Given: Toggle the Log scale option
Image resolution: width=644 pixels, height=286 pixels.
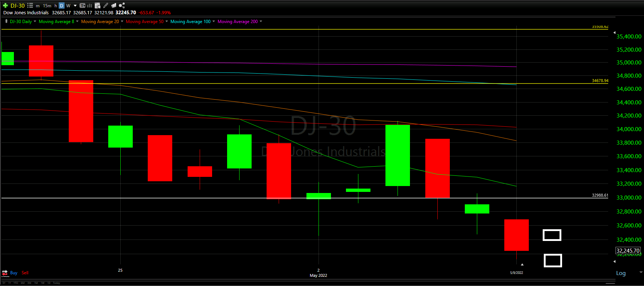Looking at the screenshot, I should [x=621, y=273].
